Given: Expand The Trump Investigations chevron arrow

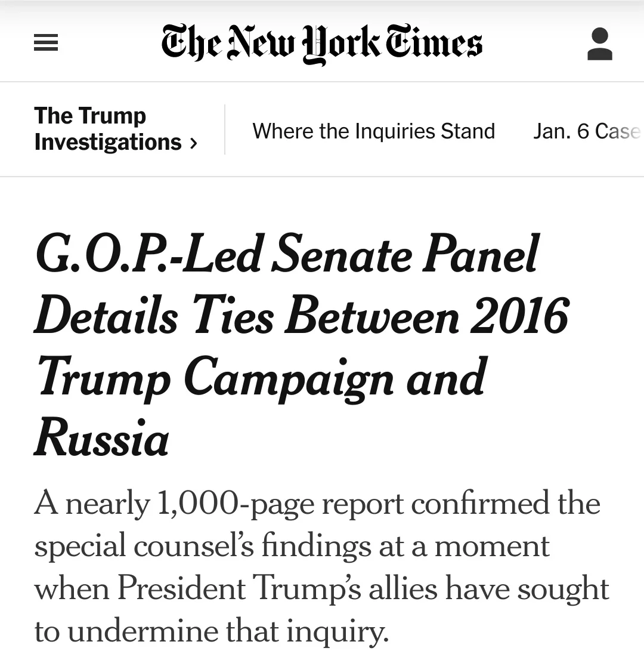Looking at the screenshot, I should [x=193, y=143].
